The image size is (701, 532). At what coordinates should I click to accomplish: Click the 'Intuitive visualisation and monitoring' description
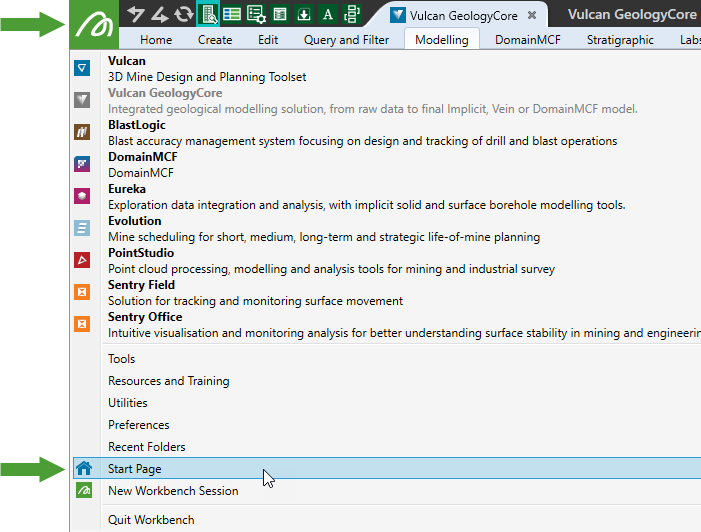pos(404,333)
